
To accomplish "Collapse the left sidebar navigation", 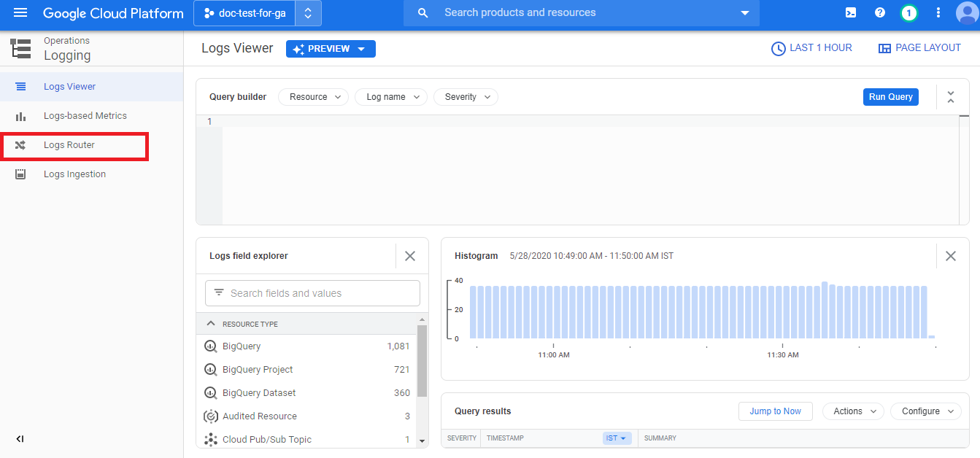I will pos(20,438).
